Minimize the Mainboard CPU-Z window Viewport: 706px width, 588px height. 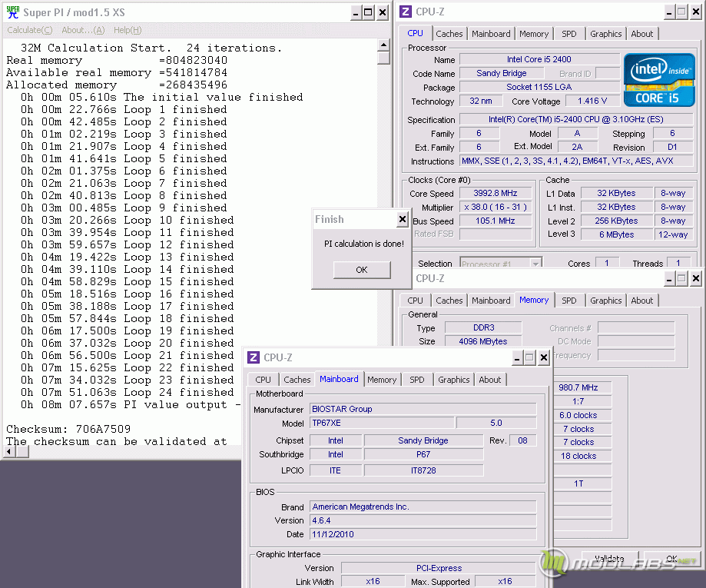[x=517, y=357]
